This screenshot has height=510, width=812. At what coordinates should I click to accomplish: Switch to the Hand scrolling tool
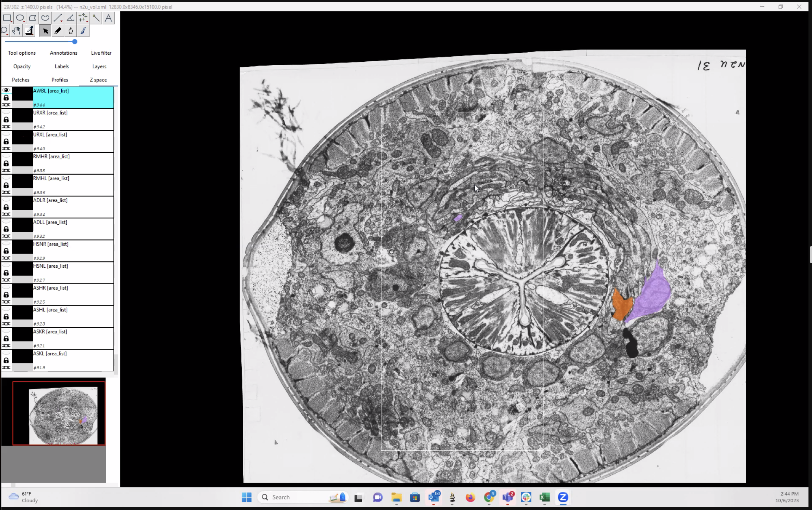[17, 31]
